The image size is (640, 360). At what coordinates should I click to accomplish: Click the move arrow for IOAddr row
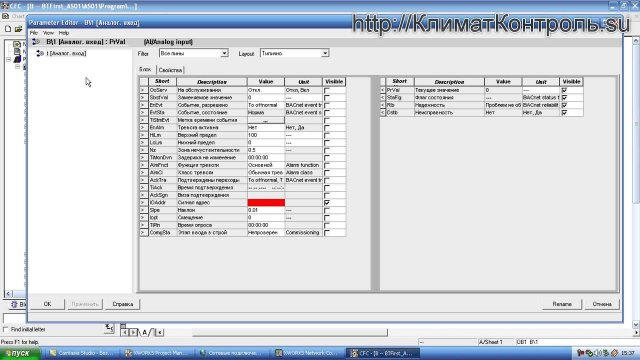[x=143, y=202]
